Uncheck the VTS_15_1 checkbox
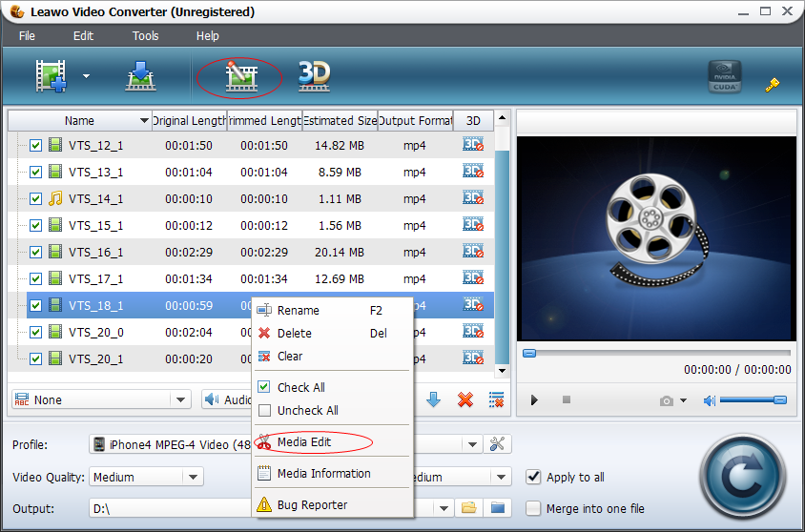805x532 pixels. coord(35,225)
